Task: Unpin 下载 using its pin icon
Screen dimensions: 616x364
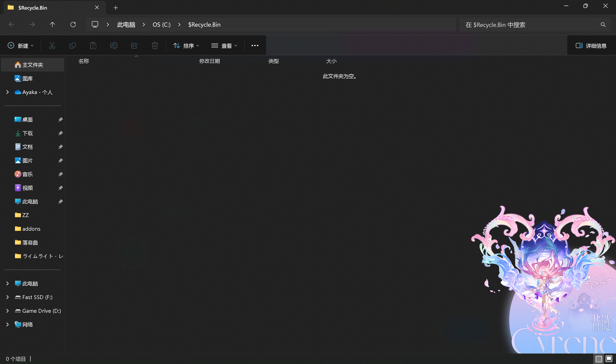Action: click(60, 133)
